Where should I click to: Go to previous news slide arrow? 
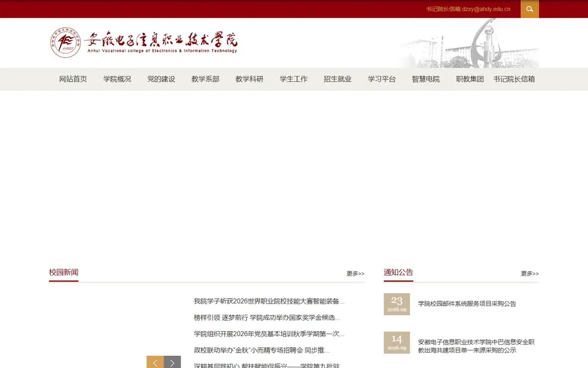pos(155,362)
